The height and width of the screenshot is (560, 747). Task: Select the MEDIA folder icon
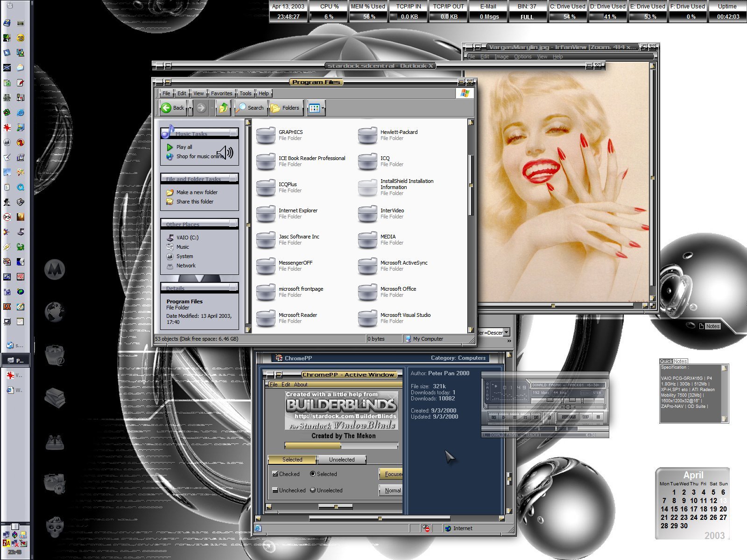(367, 240)
